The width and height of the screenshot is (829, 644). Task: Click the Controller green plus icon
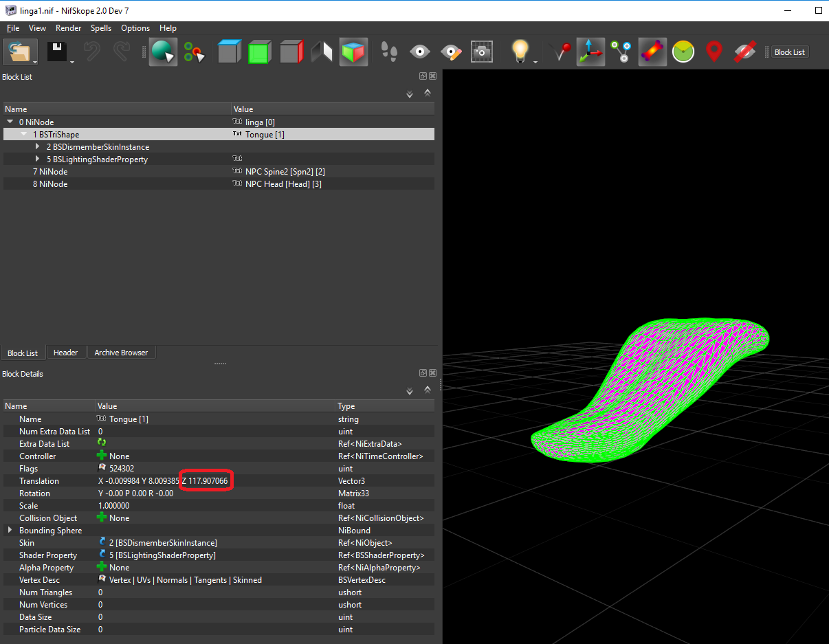coord(102,456)
